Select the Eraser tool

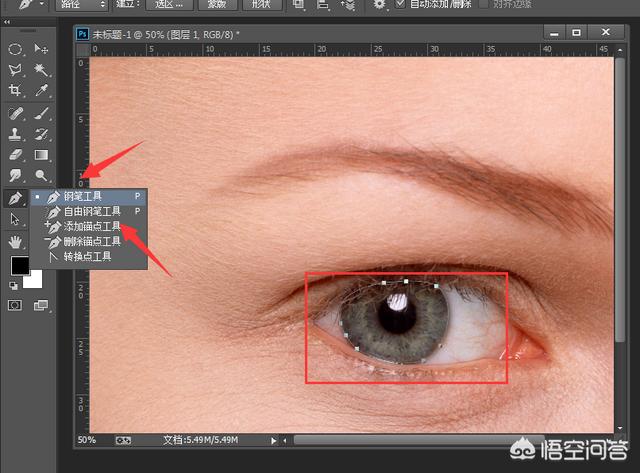16,155
